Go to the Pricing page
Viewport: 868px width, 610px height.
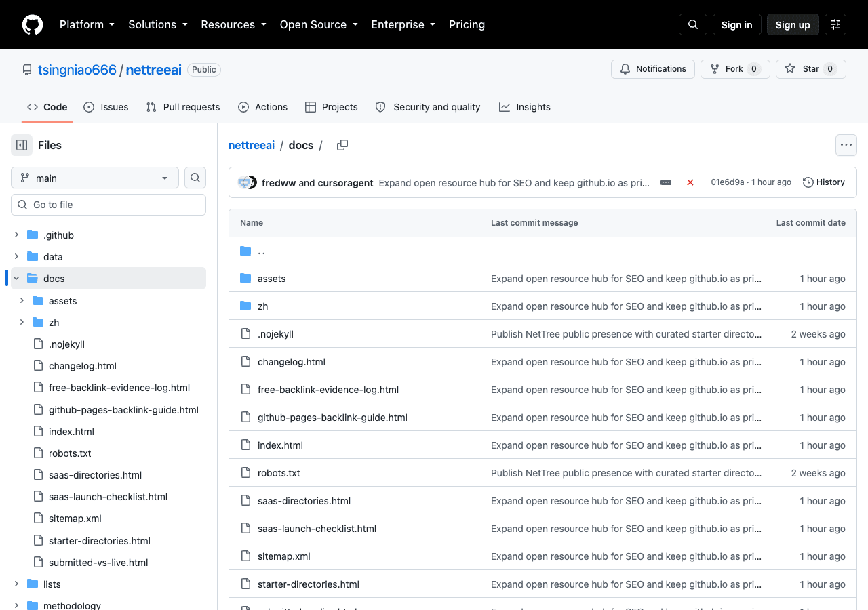[x=467, y=24]
